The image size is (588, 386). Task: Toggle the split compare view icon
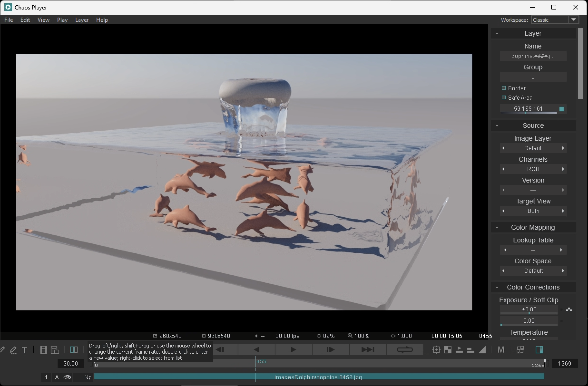click(x=74, y=350)
